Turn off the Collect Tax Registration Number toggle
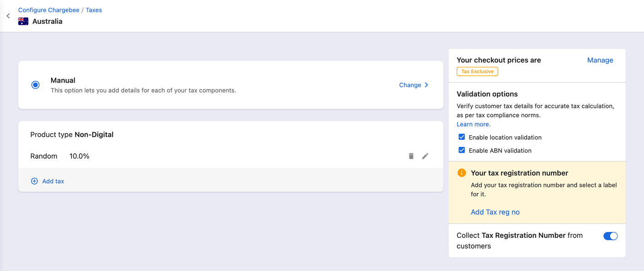This screenshot has width=644, height=271. pos(610,236)
